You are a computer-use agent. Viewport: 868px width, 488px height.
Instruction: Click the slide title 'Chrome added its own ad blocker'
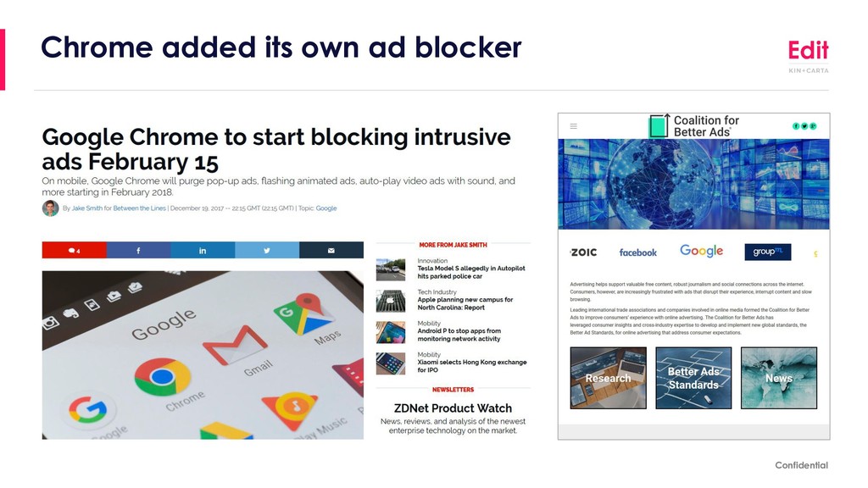[x=281, y=47]
